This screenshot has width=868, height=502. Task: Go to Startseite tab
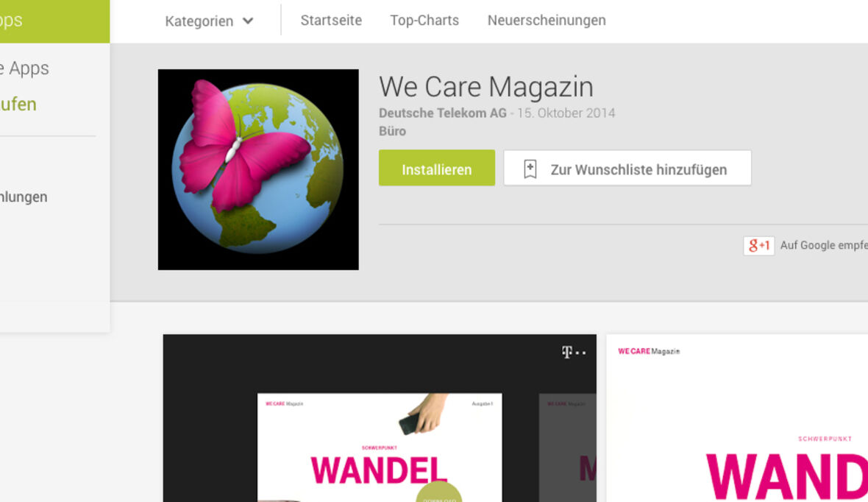pos(331,21)
